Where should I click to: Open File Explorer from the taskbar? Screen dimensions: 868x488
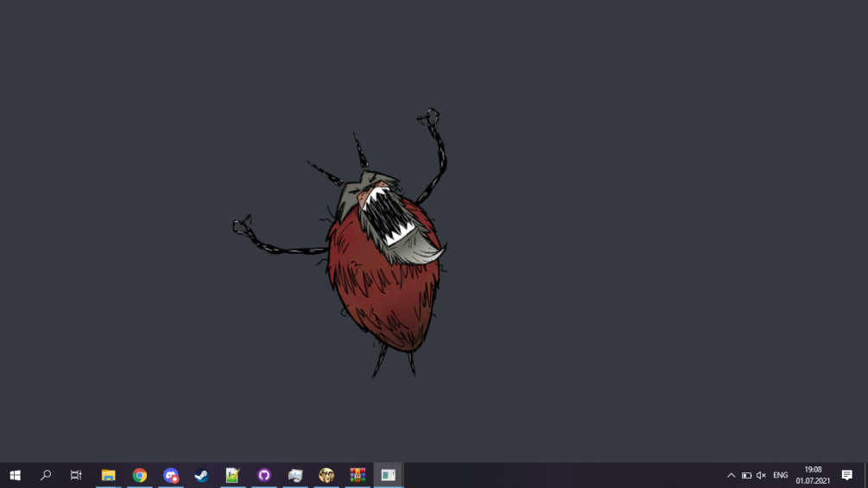108,475
